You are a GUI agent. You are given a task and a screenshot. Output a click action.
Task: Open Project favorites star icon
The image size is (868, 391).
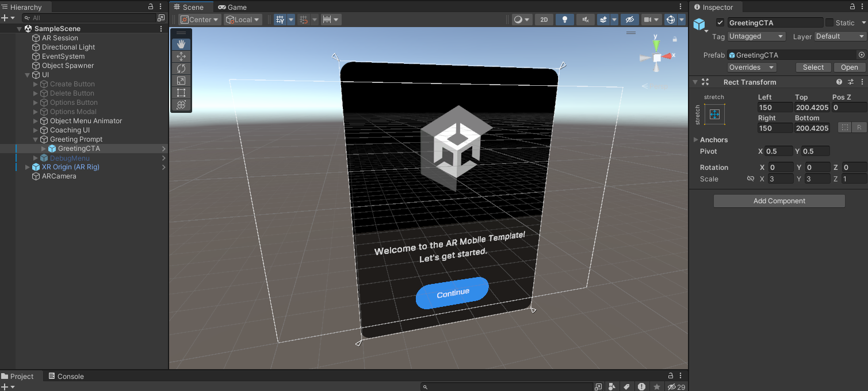click(656, 387)
